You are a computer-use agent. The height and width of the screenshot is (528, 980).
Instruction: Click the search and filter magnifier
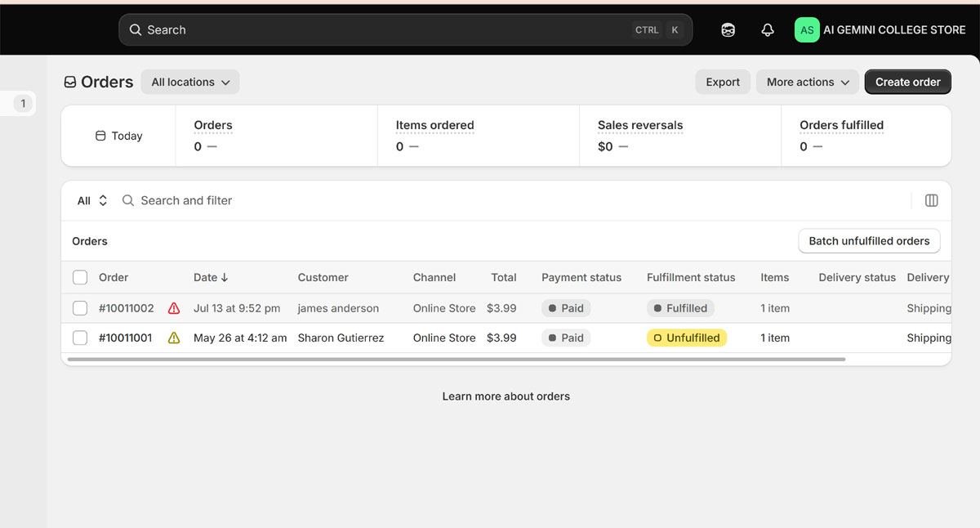(128, 200)
